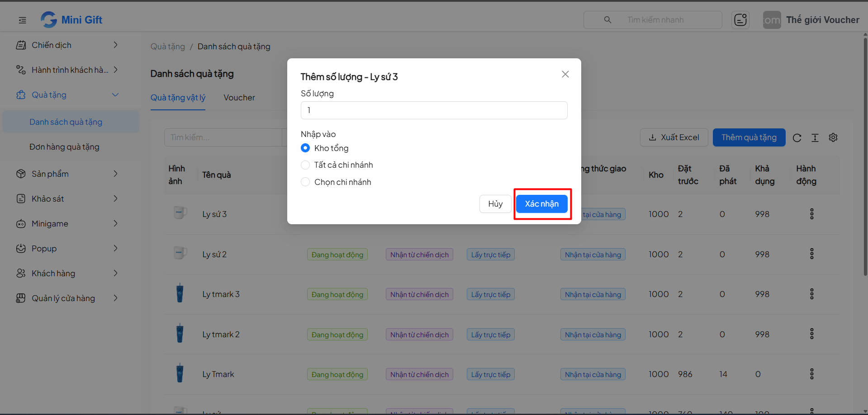Click the Mini Gift logo
Image resolution: width=868 pixels, height=415 pixels.
71,19
